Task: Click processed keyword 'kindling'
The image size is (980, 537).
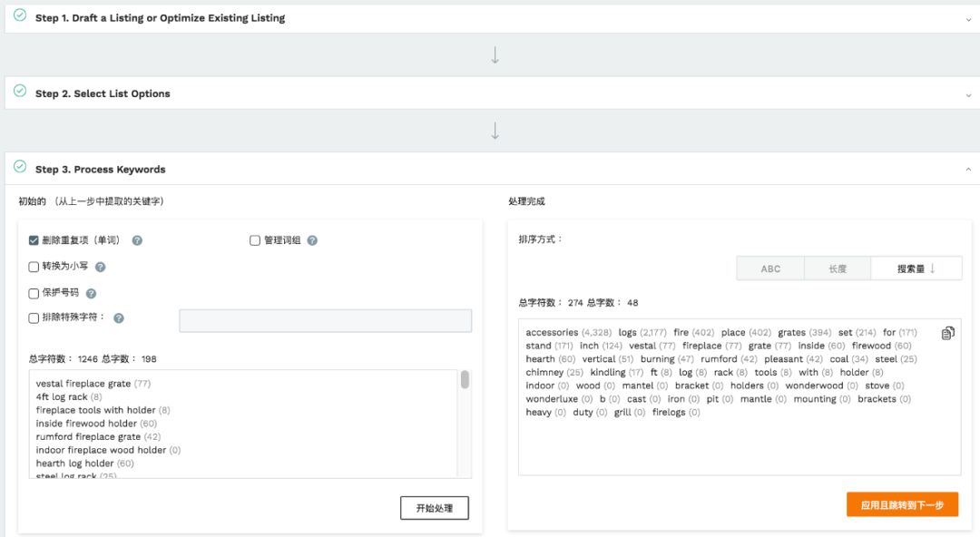Action: point(607,373)
